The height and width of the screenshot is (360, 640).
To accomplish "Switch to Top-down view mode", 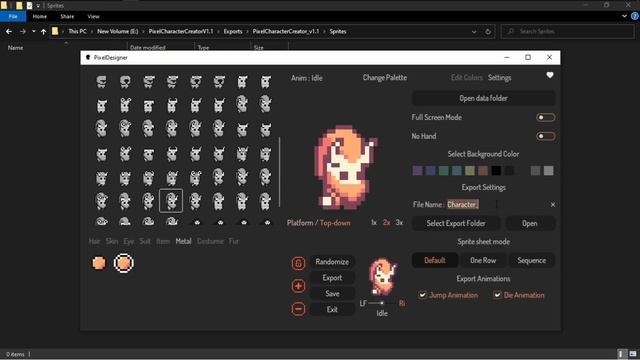I will tap(335, 223).
